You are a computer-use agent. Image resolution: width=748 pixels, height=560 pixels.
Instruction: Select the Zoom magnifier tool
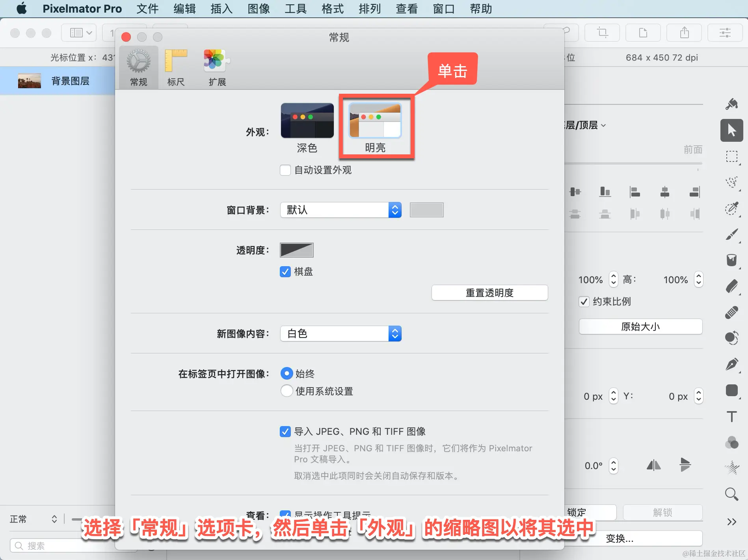tap(731, 494)
